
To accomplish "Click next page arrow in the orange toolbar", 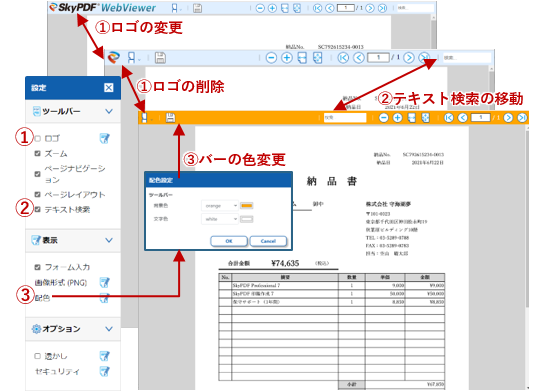I will click(x=508, y=118).
